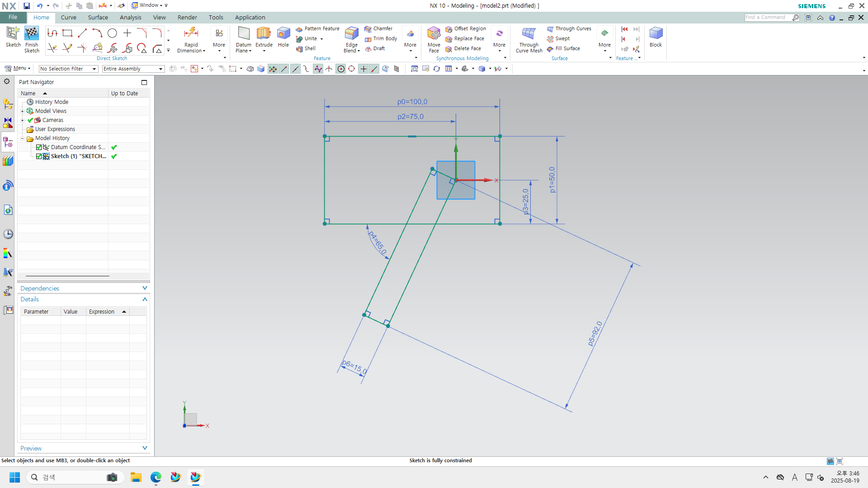Click the Chamfer button

point(379,28)
